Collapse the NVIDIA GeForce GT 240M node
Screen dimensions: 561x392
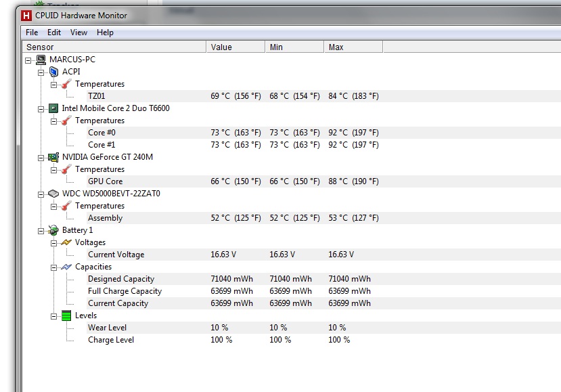pyautogui.click(x=41, y=158)
